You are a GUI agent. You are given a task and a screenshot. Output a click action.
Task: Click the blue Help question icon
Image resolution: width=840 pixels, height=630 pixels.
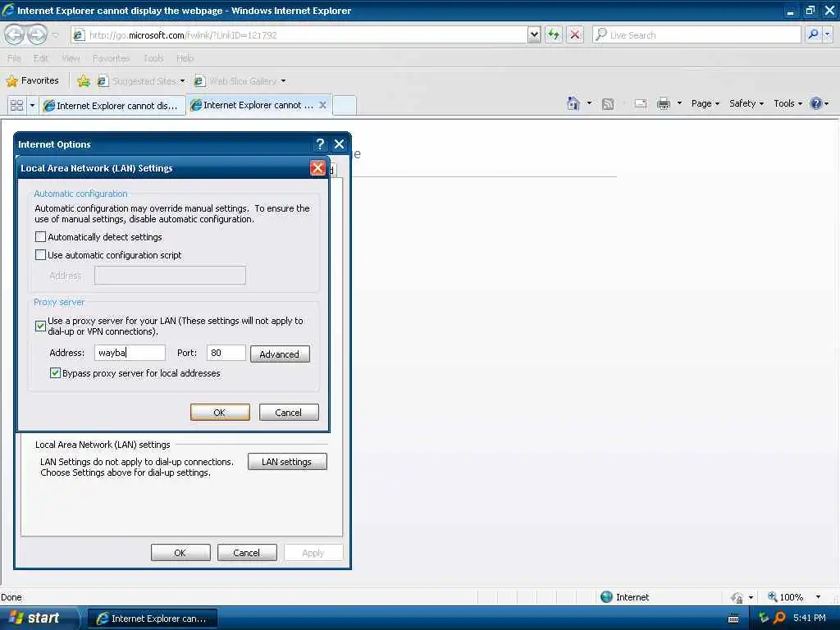click(816, 103)
